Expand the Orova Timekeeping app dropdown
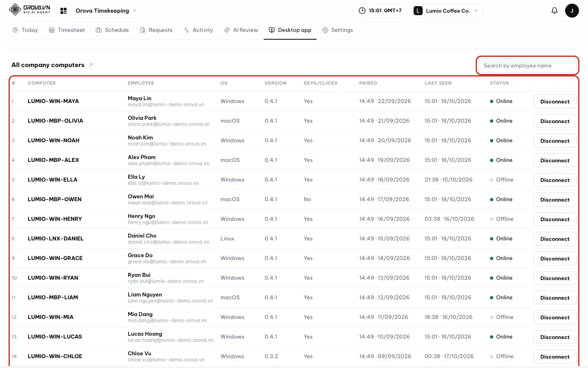The image size is (588, 368). [106, 11]
